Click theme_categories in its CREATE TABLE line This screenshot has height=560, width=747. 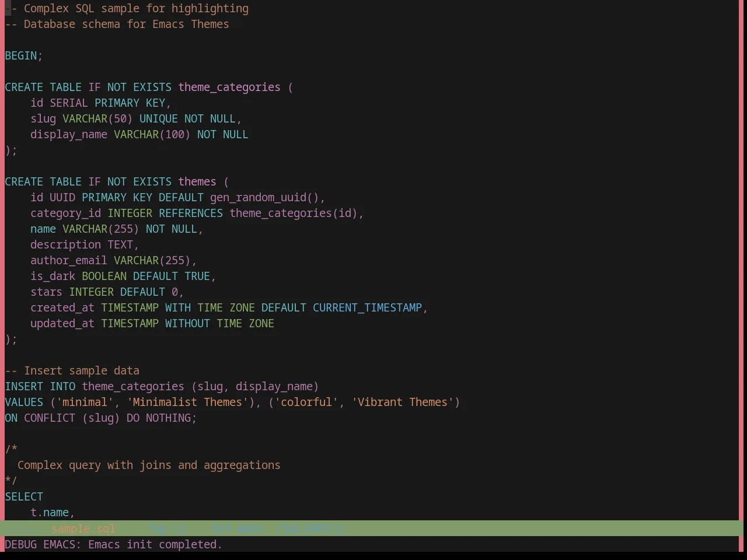click(x=229, y=87)
